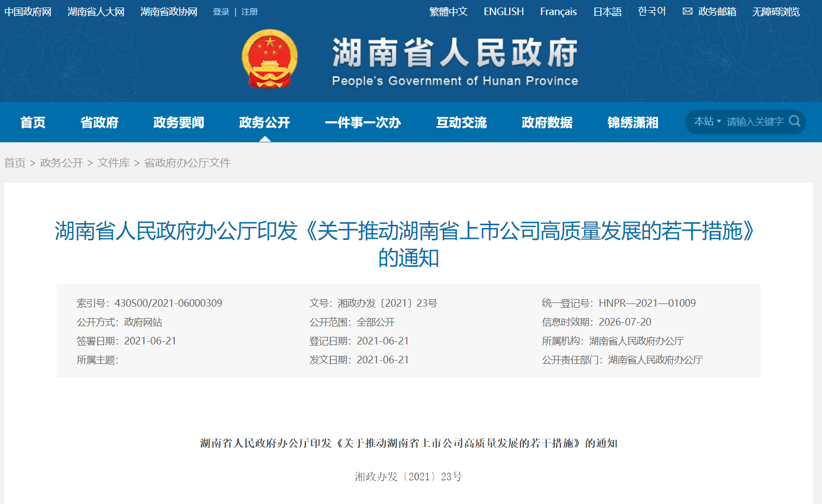The image size is (822, 504).
Task: Expand the 本站 search scope dropdown
Action: click(707, 122)
